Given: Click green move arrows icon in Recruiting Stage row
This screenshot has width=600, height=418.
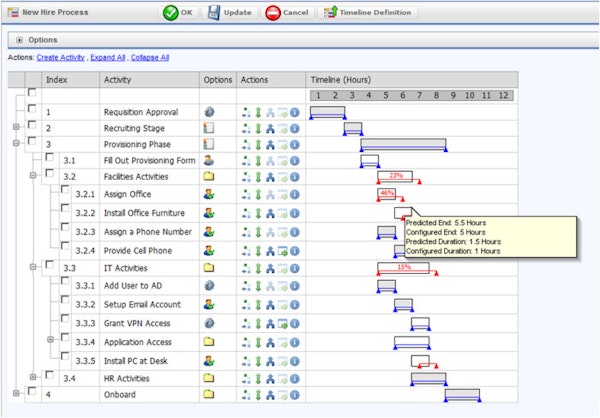Looking at the screenshot, I should click(258, 129).
